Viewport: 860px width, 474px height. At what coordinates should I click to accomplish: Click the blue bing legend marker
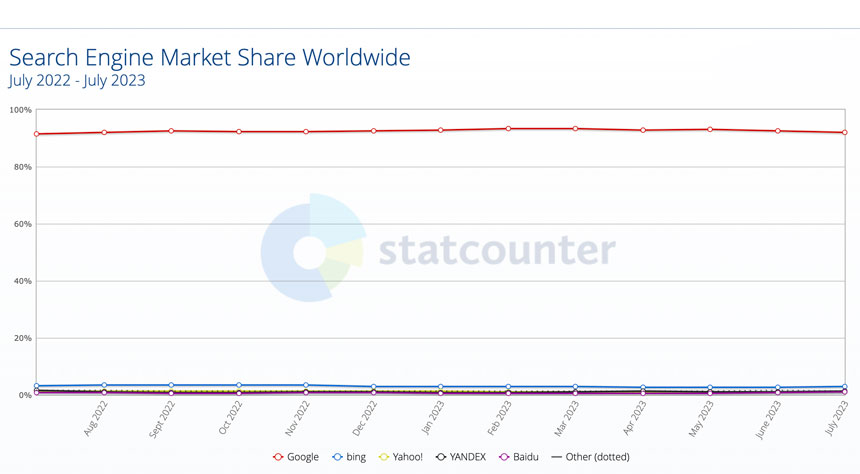point(338,457)
